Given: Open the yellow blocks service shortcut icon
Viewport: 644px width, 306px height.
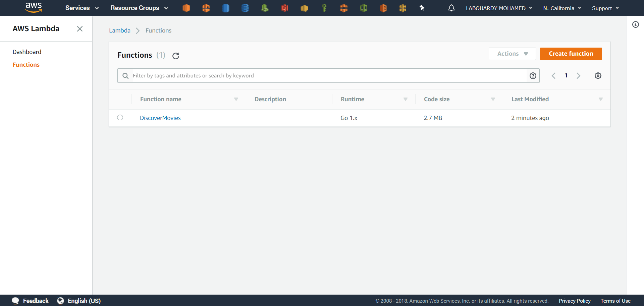Looking at the screenshot, I should click(304, 8).
